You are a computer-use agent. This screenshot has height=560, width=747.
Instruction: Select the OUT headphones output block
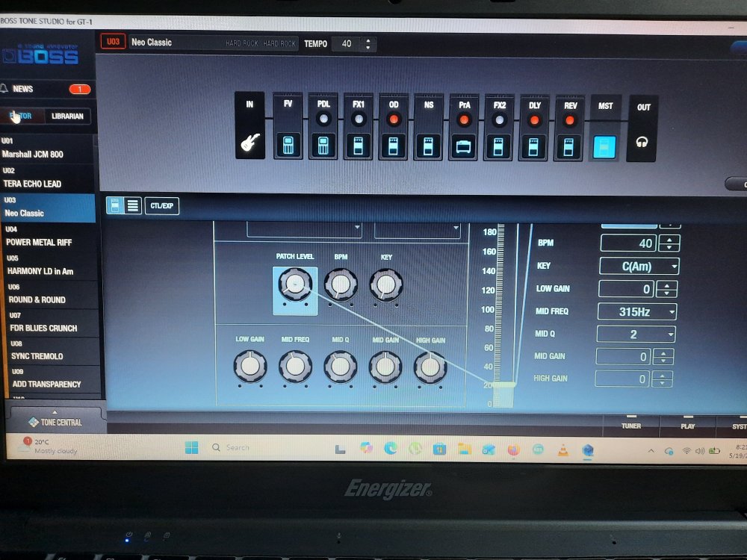[642, 128]
